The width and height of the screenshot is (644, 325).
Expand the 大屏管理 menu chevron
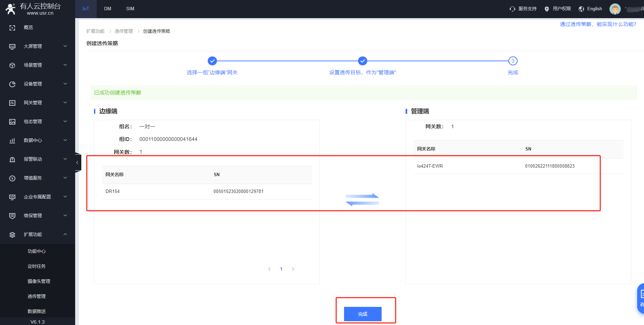pyautogui.click(x=65, y=46)
